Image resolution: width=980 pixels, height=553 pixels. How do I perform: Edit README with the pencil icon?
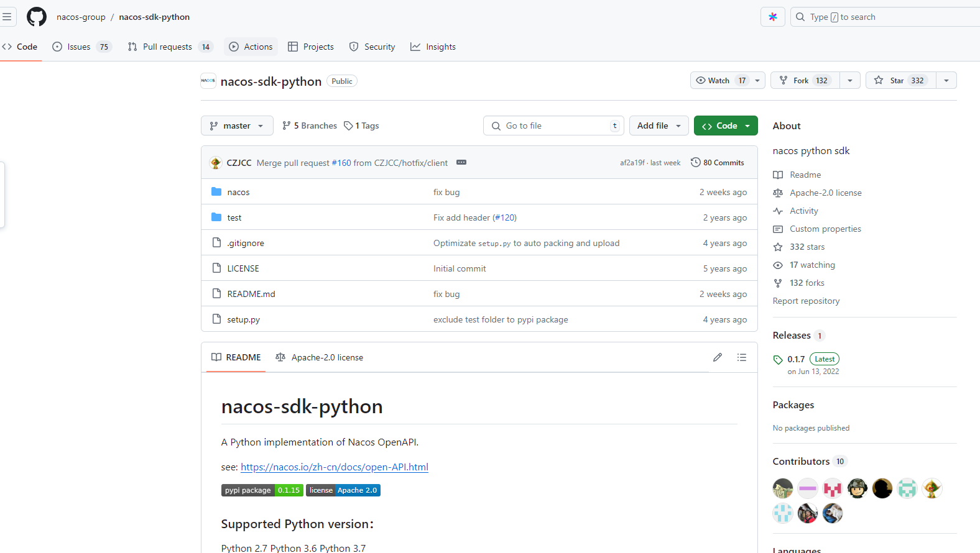718,357
